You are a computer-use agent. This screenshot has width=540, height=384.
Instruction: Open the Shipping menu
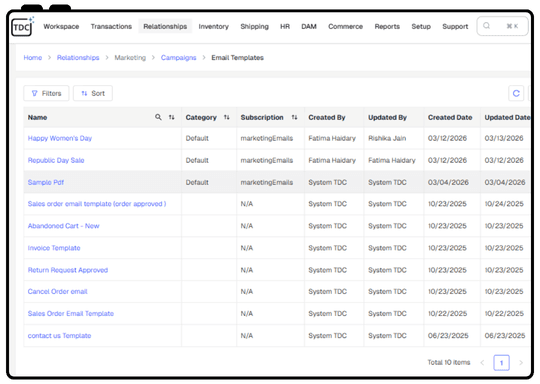pyautogui.click(x=254, y=27)
